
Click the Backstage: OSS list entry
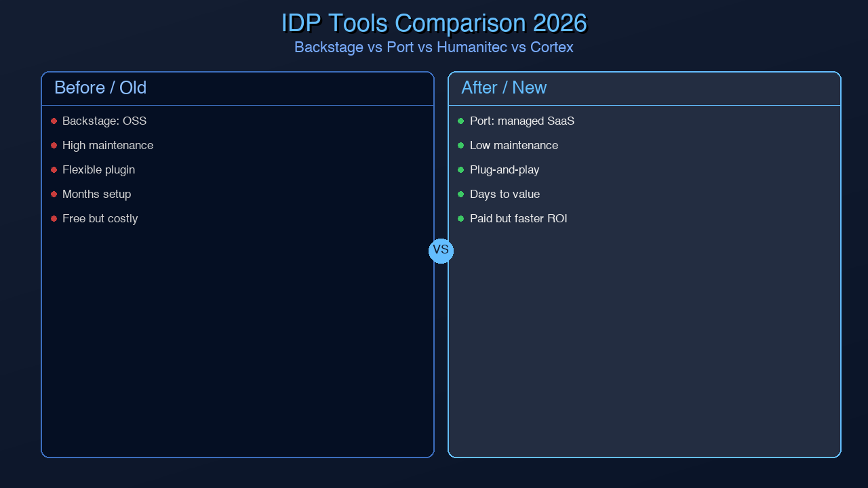(104, 121)
